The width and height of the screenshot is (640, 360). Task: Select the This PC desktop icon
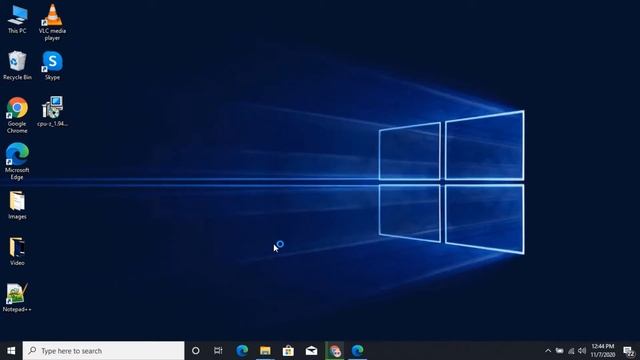click(x=17, y=20)
